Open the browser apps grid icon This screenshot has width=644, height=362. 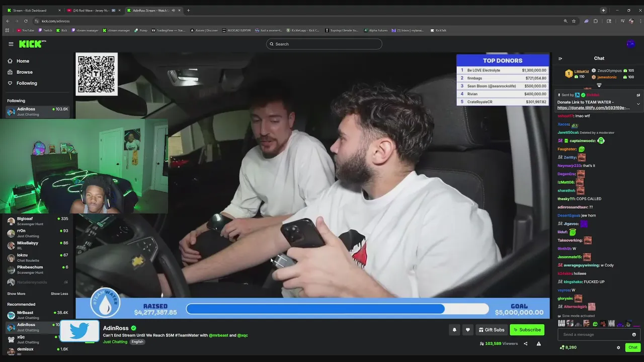pyautogui.click(x=7, y=30)
